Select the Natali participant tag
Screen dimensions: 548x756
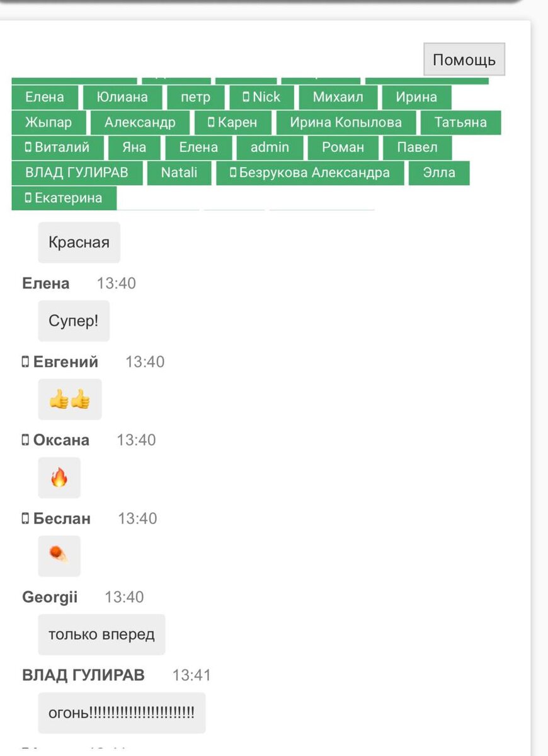click(x=179, y=173)
